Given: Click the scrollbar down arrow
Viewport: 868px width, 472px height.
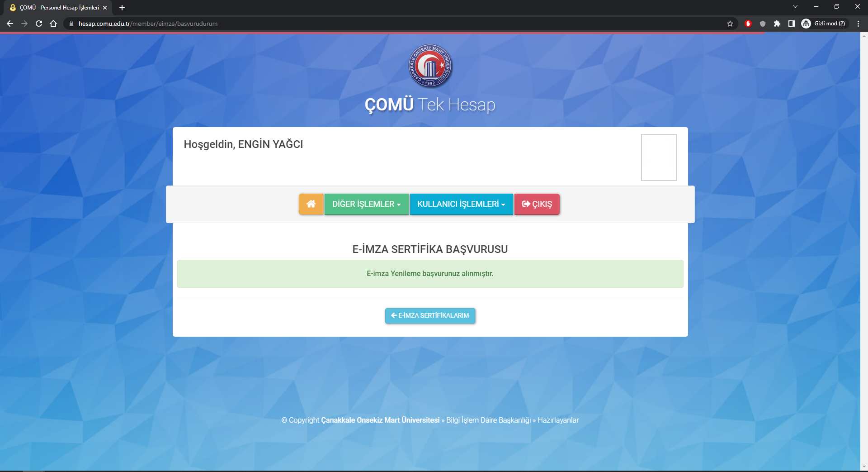Looking at the screenshot, I should point(864,467).
